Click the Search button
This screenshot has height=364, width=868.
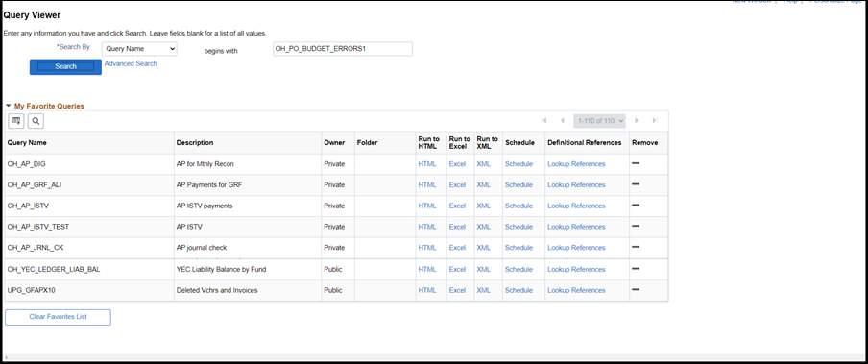(65, 66)
